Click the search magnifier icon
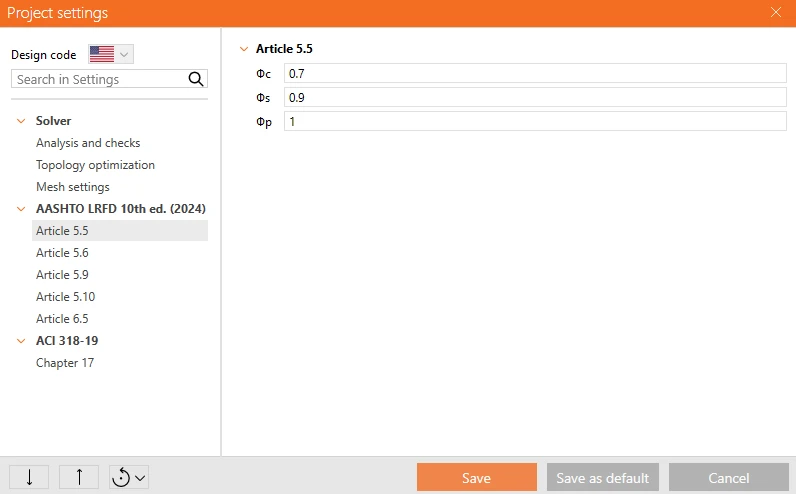796x494 pixels. pyautogui.click(x=196, y=79)
